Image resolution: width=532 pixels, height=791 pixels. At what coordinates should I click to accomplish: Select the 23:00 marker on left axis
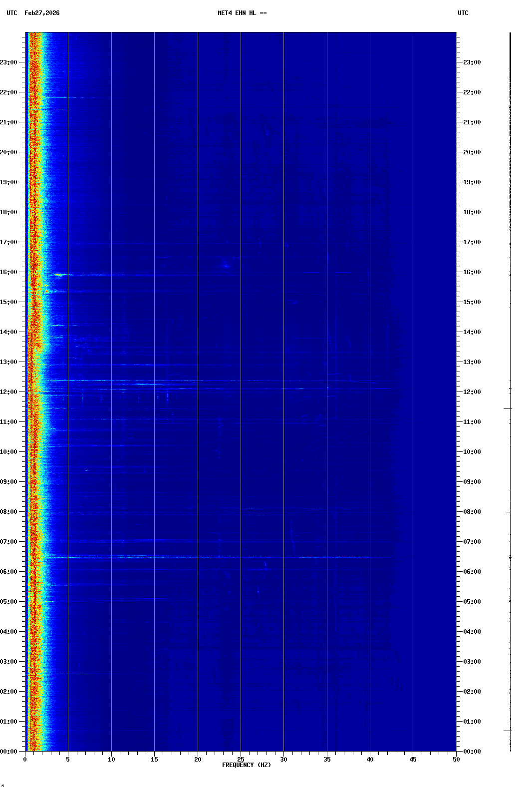click(x=8, y=62)
